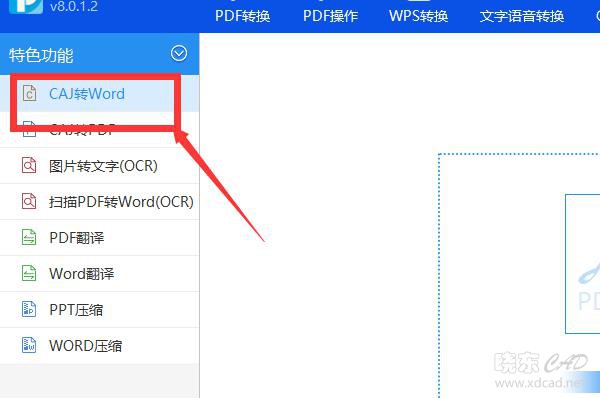
Task: Open the PPT压缩 option
Action: pyautogui.click(x=76, y=310)
